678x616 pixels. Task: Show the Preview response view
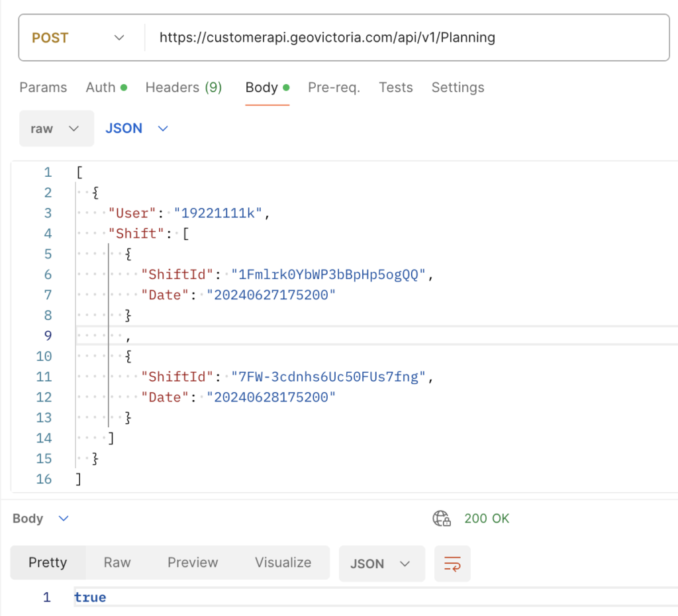pyautogui.click(x=193, y=562)
